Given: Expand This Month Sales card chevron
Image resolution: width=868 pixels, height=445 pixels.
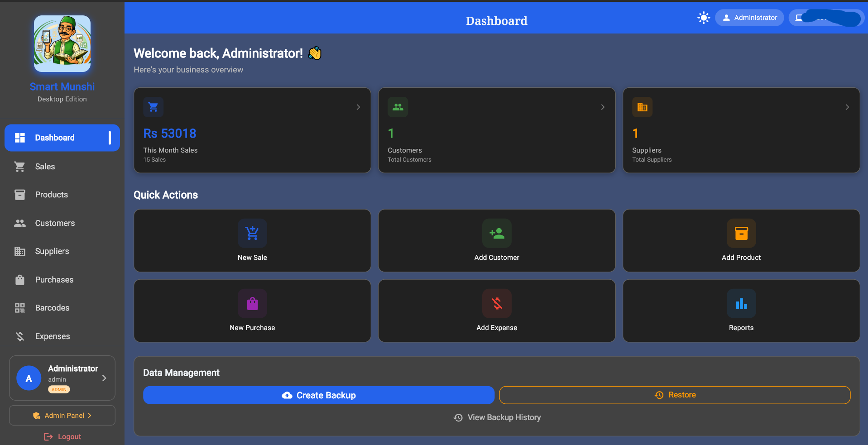Looking at the screenshot, I should (358, 107).
